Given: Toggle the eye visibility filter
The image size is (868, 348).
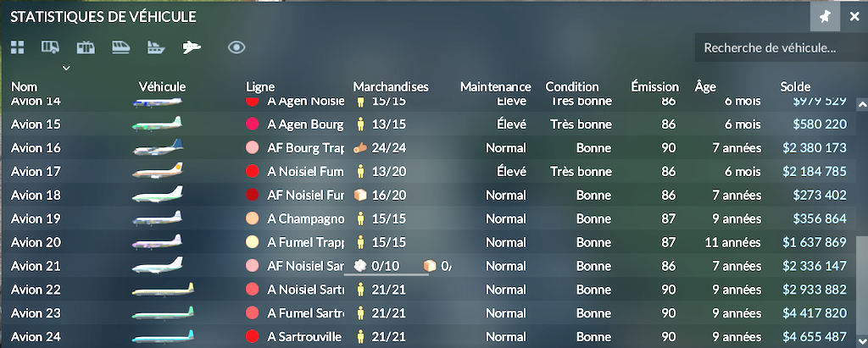Looking at the screenshot, I should coord(236,47).
